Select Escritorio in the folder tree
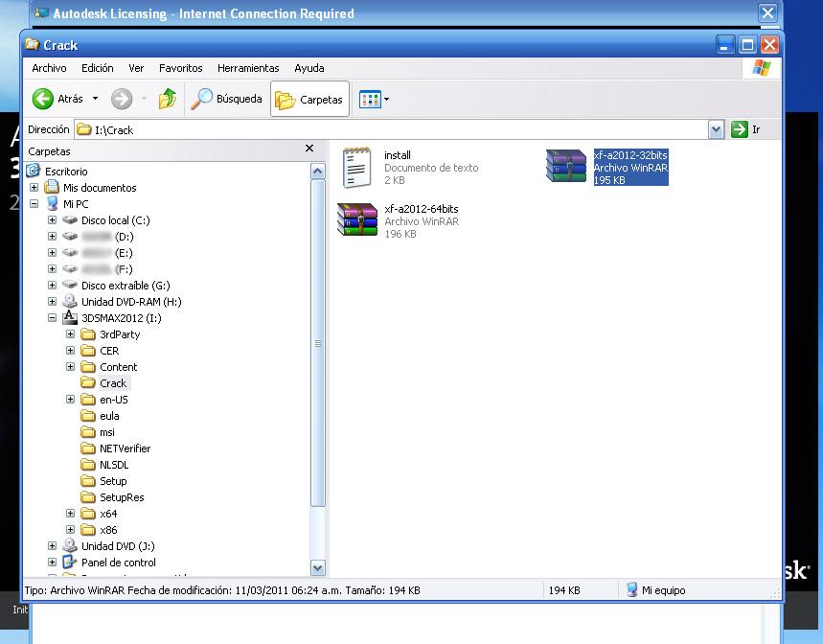 pos(66,172)
